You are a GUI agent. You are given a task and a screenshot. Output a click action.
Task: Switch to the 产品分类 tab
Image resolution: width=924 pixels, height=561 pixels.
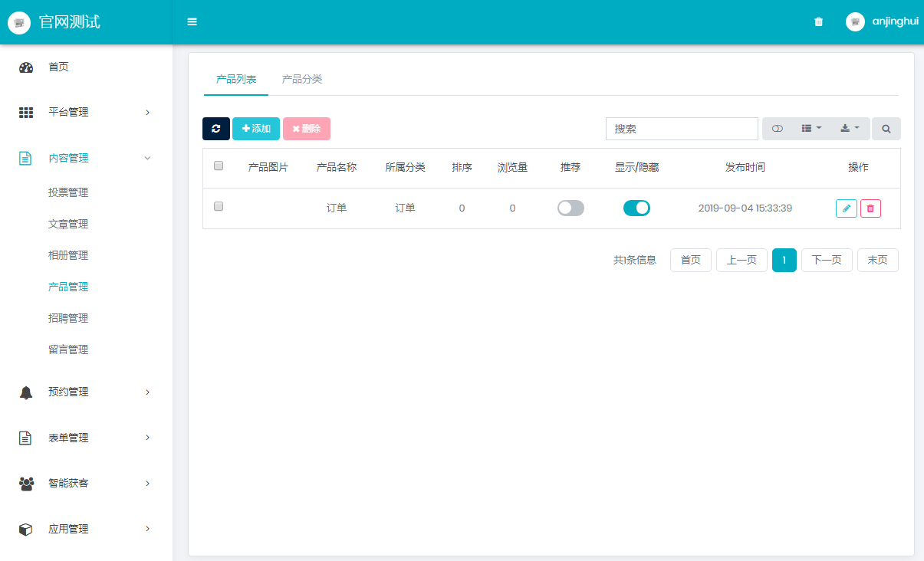(x=302, y=80)
